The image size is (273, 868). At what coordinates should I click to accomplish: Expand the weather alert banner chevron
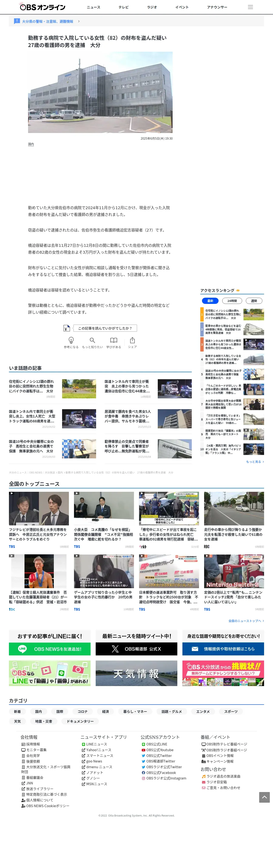[79, 21]
